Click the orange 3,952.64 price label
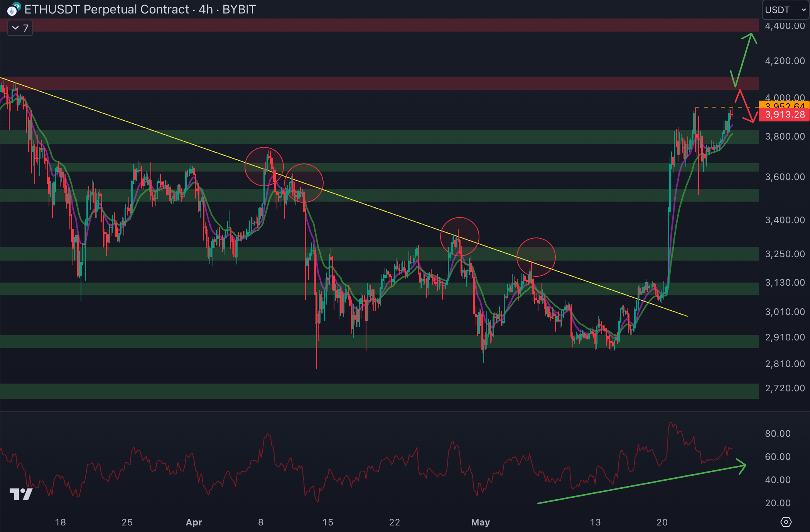810x532 pixels. (784, 105)
